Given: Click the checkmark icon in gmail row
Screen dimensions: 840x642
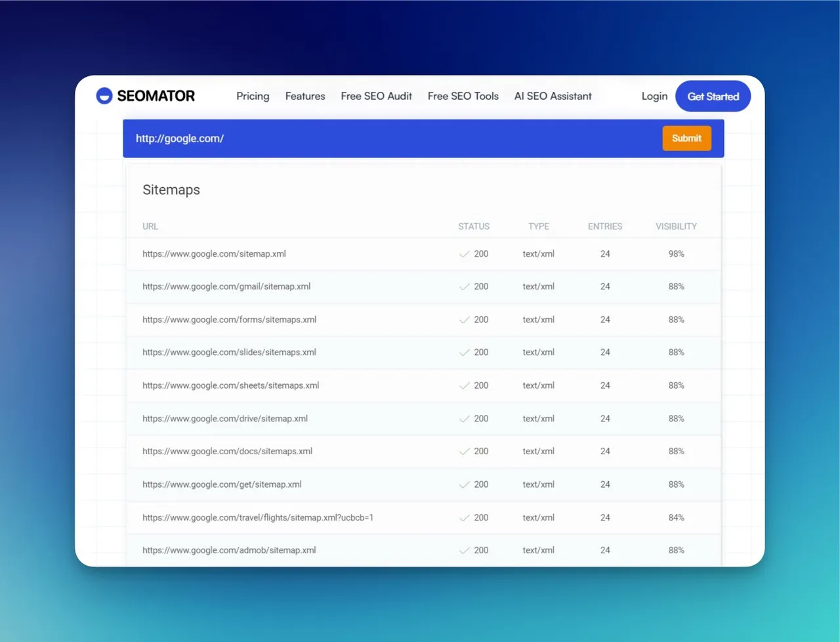Looking at the screenshot, I should coord(464,287).
